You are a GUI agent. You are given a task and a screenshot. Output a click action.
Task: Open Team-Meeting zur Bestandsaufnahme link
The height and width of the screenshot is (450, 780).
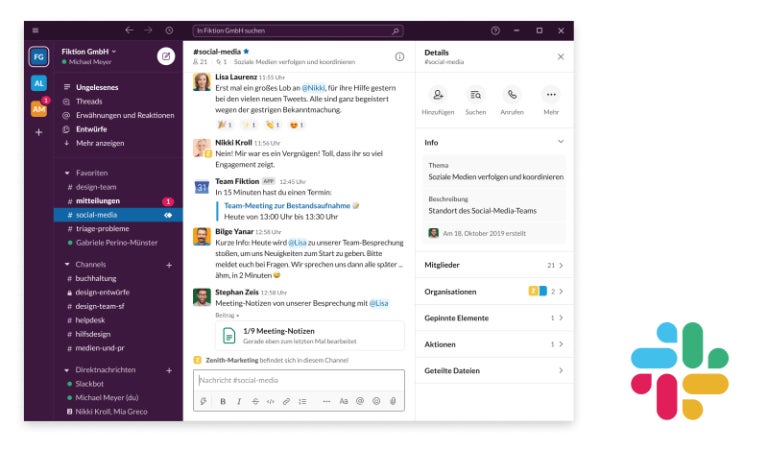coord(287,205)
